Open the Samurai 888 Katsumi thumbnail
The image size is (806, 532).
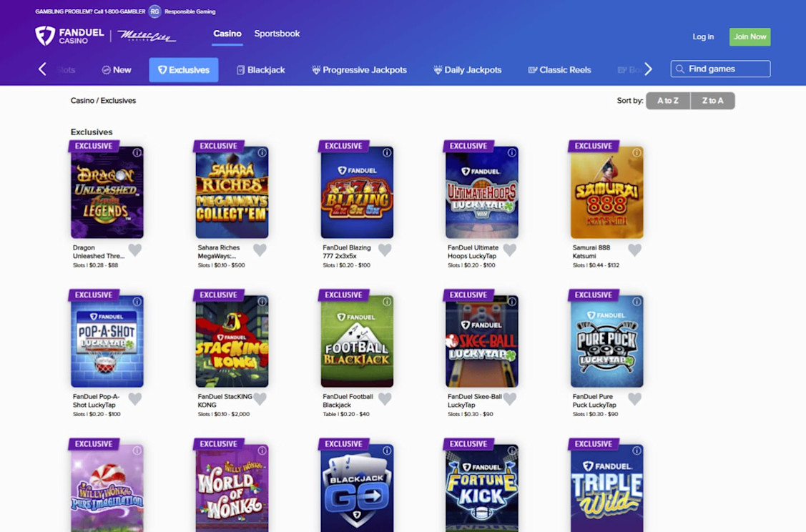(x=606, y=192)
